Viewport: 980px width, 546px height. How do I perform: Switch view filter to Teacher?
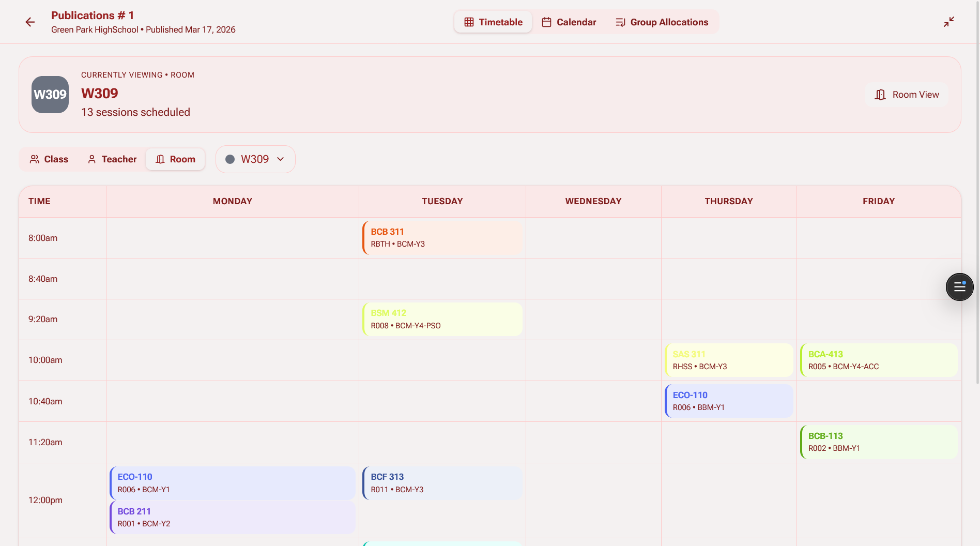(x=112, y=159)
